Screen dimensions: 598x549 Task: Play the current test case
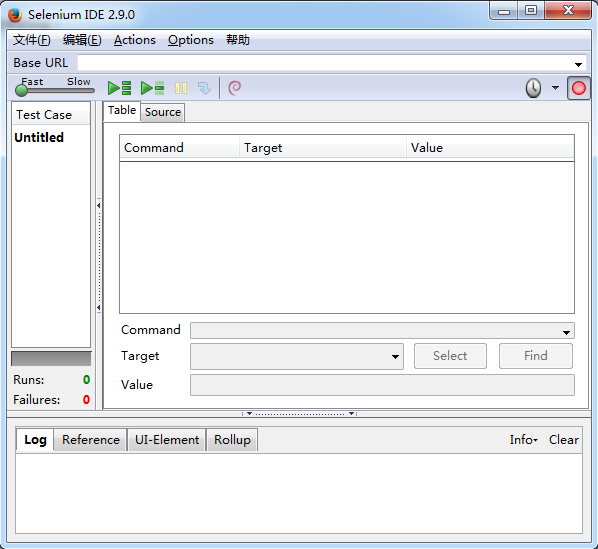coord(152,88)
